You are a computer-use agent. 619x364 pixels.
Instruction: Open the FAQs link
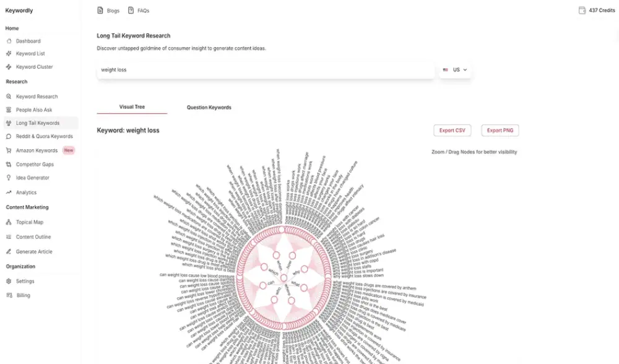[139, 11]
